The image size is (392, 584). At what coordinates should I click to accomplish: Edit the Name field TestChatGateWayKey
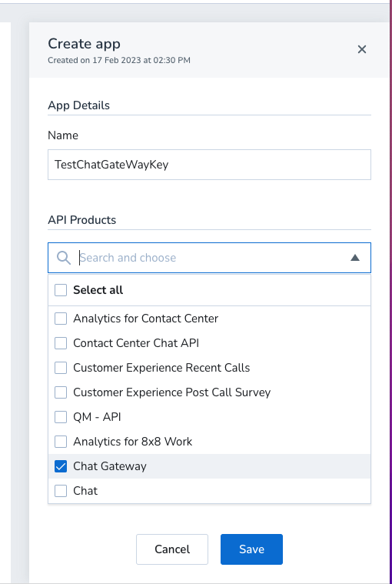[x=209, y=165]
